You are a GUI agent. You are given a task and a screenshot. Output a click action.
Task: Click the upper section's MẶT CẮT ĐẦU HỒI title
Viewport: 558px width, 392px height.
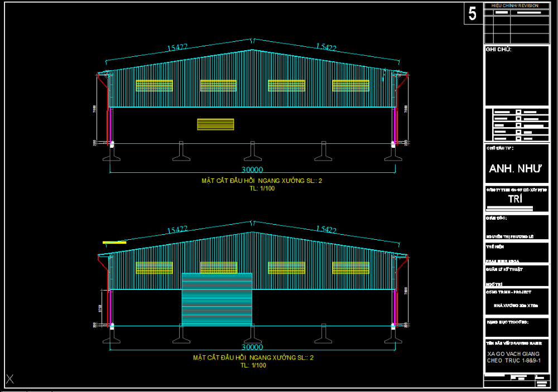[262, 181]
